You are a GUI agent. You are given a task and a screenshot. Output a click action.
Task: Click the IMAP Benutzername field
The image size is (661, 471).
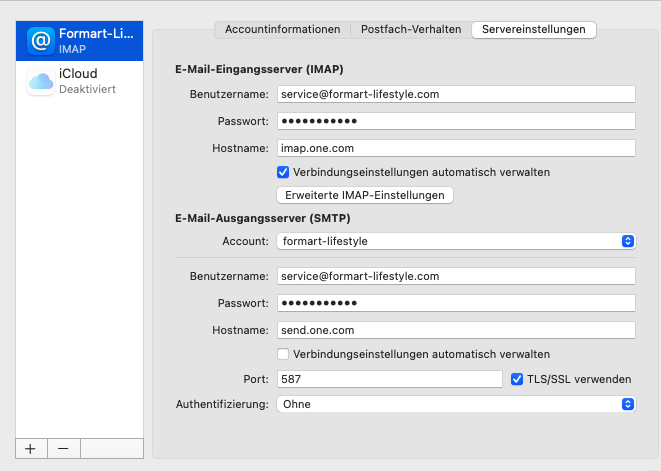tap(455, 94)
